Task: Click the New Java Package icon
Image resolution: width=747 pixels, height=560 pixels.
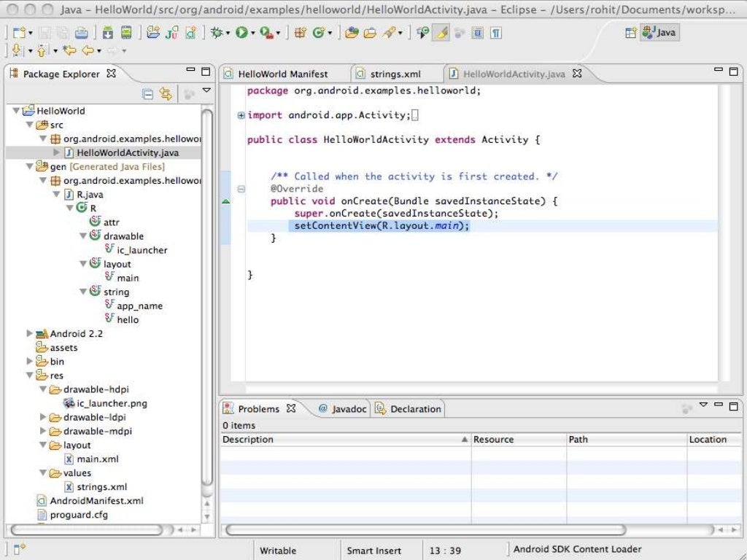Action: pos(300,33)
